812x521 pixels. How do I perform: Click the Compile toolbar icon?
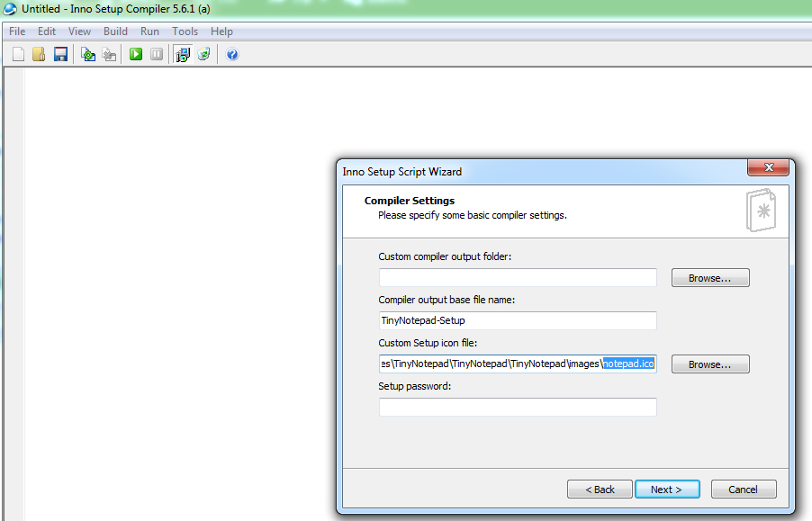pyautogui.click(x=88, y=54)
